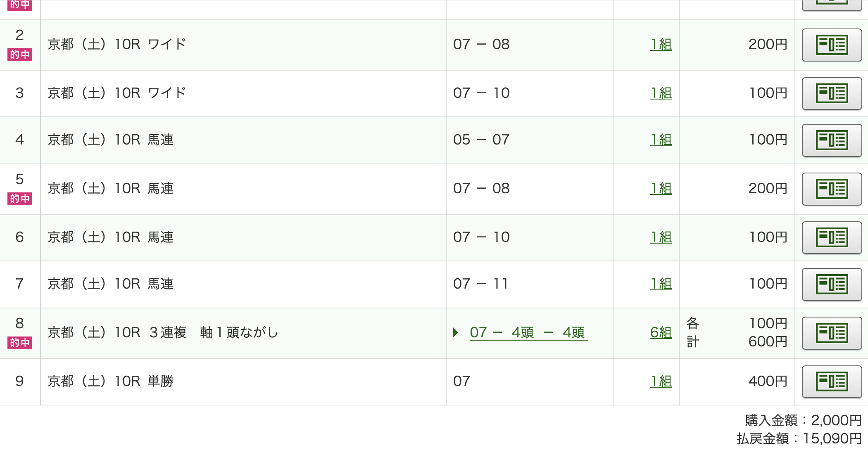Open the 1組 link for 馬連 07-11
868x455 pixels.
coord(661,284)
